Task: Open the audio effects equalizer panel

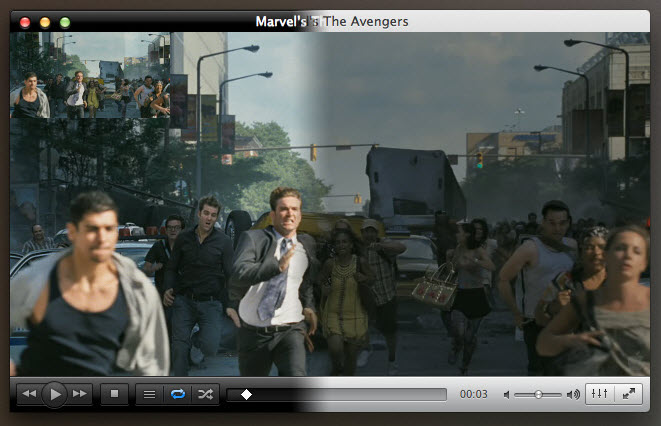Action: [x=599, y=394]
